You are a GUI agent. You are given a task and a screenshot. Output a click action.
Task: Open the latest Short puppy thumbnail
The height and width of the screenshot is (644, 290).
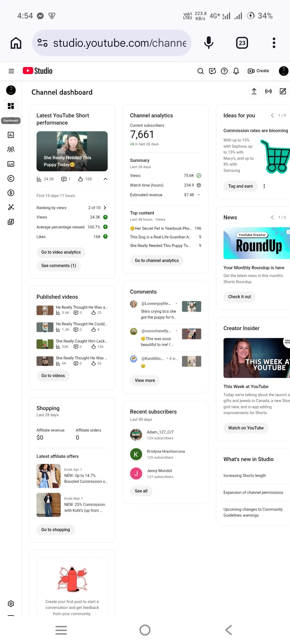tap(72, 151)
